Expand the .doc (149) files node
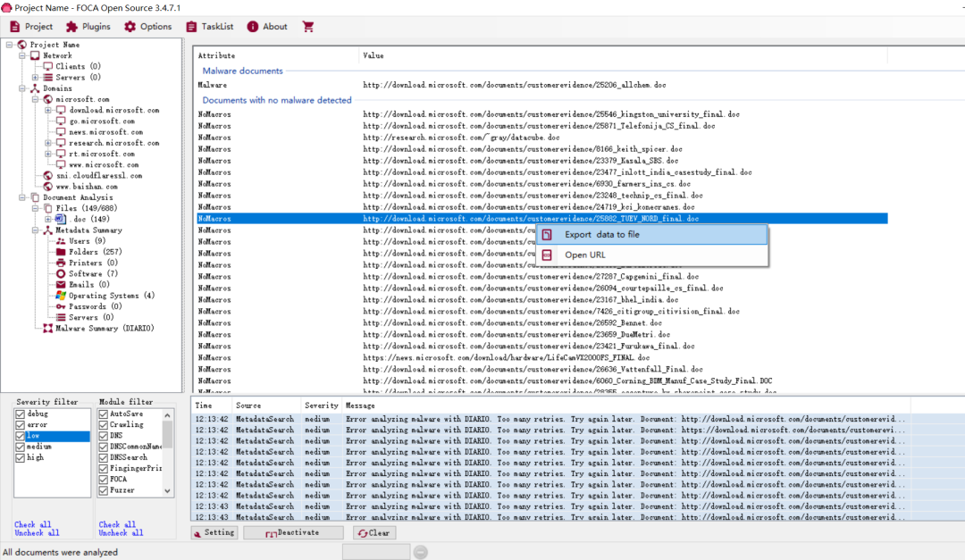 coord(48,219)
